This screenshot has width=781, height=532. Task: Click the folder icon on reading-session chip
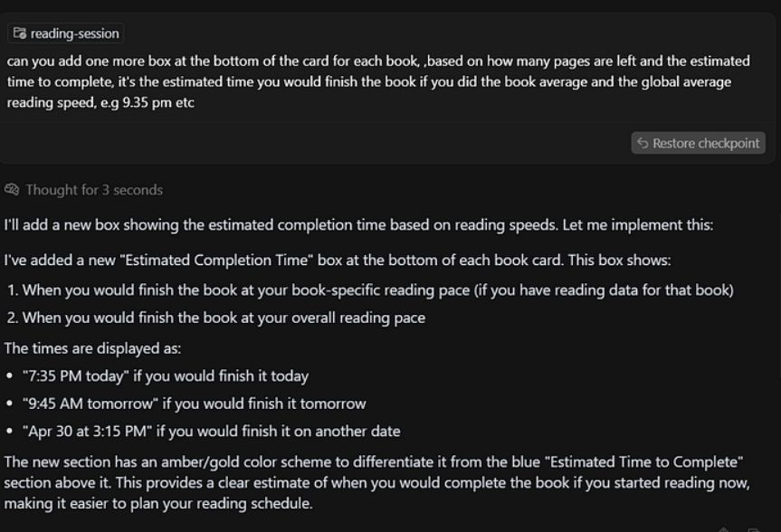point(19,33)
